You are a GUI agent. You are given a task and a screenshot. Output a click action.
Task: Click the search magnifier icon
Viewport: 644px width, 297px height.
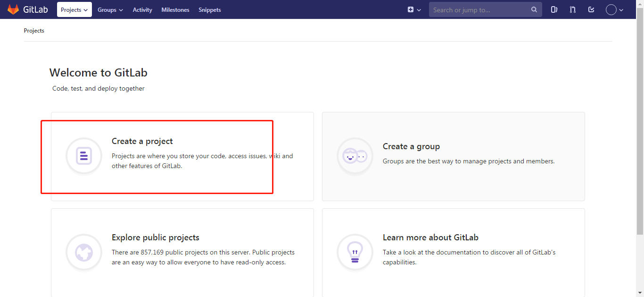click(534, 9)
